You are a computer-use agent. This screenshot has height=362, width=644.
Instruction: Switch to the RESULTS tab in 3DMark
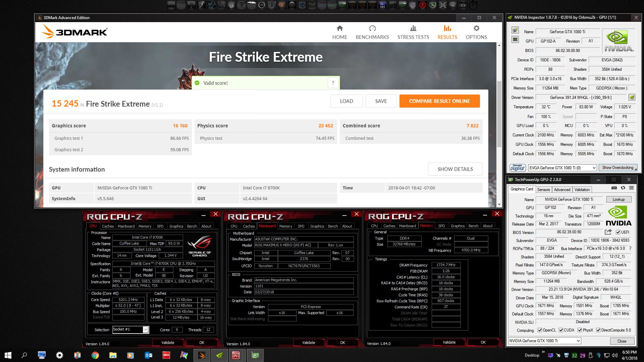(447, 33)
